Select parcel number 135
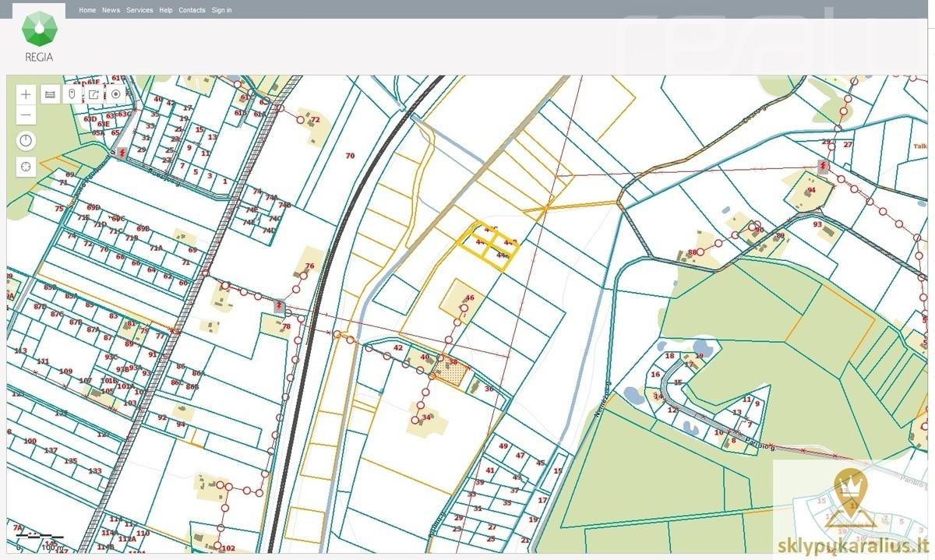This screenshot has height=560, width=935. tap(70, 461)
